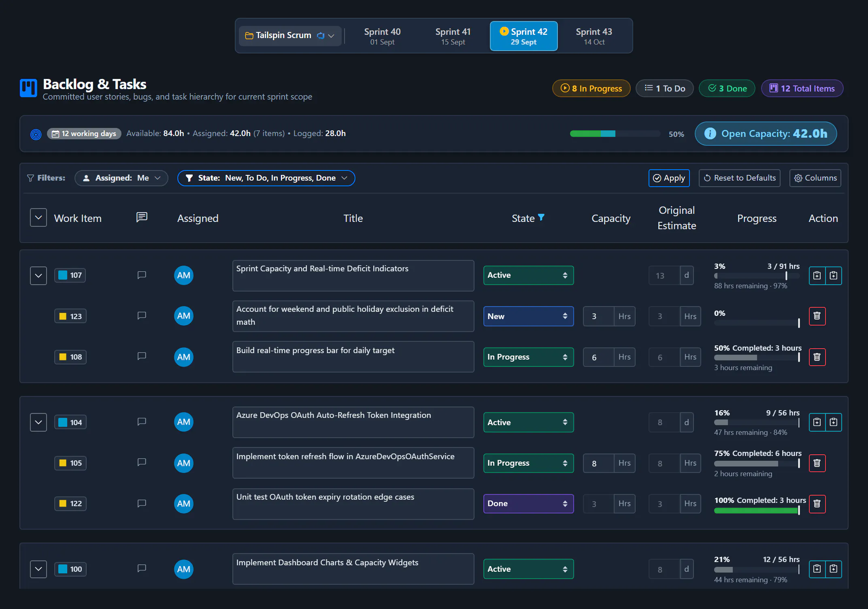Screen dimensions: 868x609
Task: Select the Sprint 42 tab
Action: (x=523, y=36)
